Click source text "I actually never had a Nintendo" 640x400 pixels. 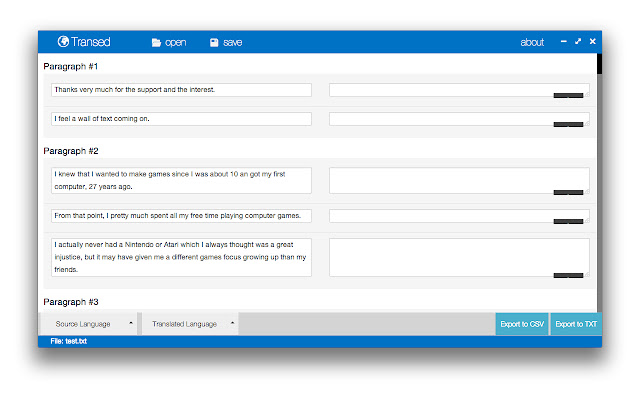(x=181, y=258)
